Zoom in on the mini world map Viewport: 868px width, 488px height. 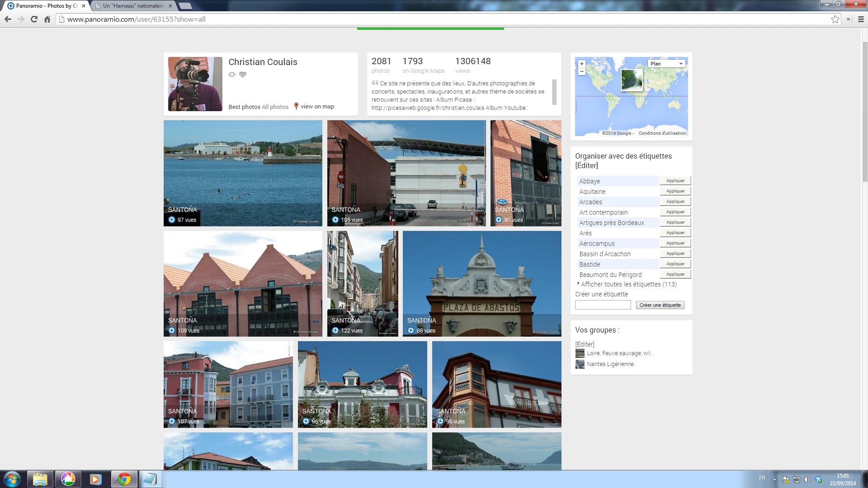tap(582, 64)
